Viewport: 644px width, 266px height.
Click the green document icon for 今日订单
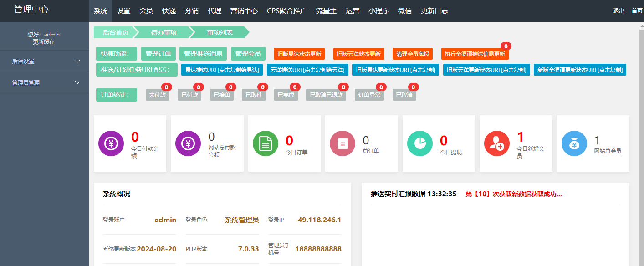[265, 143]
